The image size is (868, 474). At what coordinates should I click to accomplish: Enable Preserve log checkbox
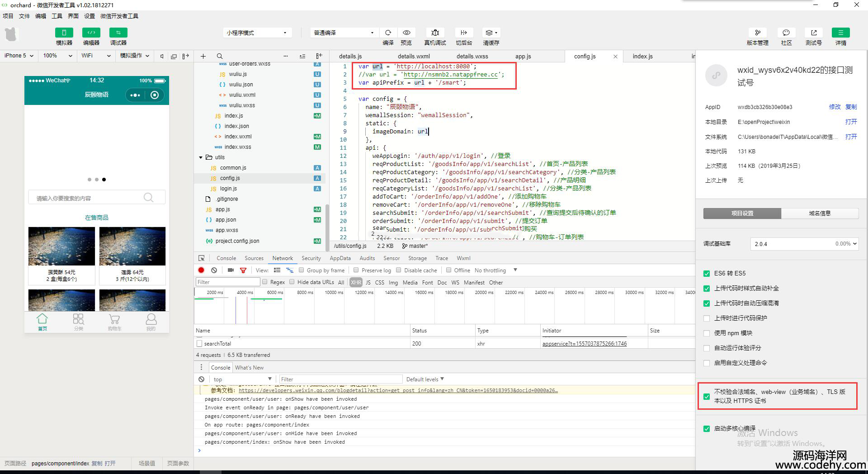click(356, 270)
